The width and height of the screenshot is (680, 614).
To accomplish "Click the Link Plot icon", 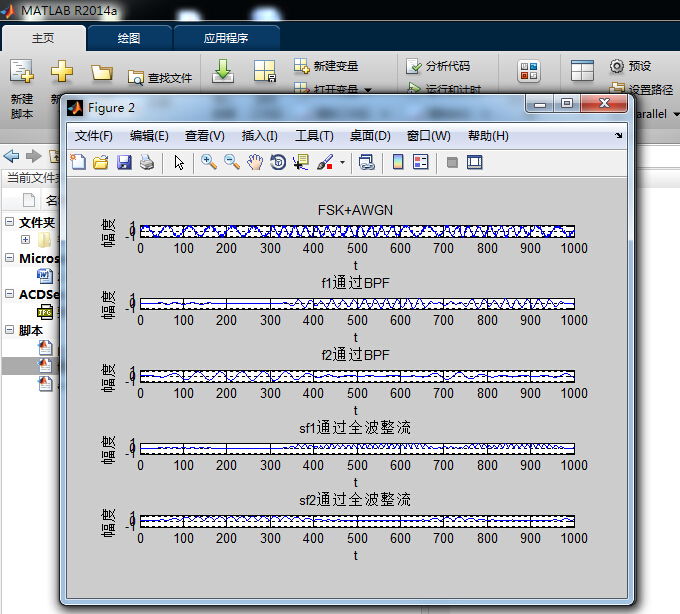I will [x=366, y=162].
